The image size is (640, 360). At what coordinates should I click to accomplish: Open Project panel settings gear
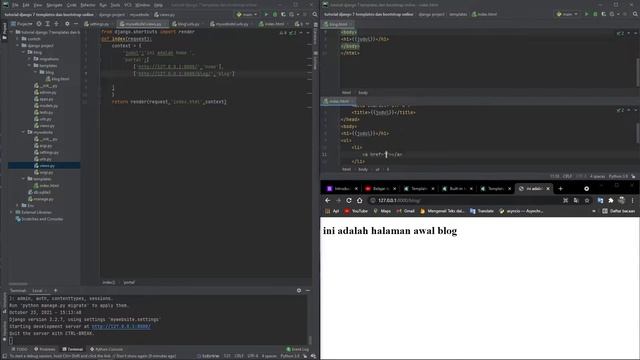click(67, 24)
